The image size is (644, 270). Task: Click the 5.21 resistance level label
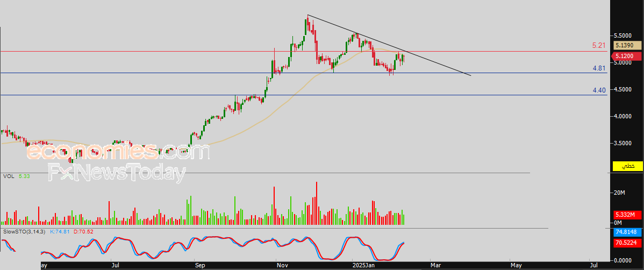(599, 46)
